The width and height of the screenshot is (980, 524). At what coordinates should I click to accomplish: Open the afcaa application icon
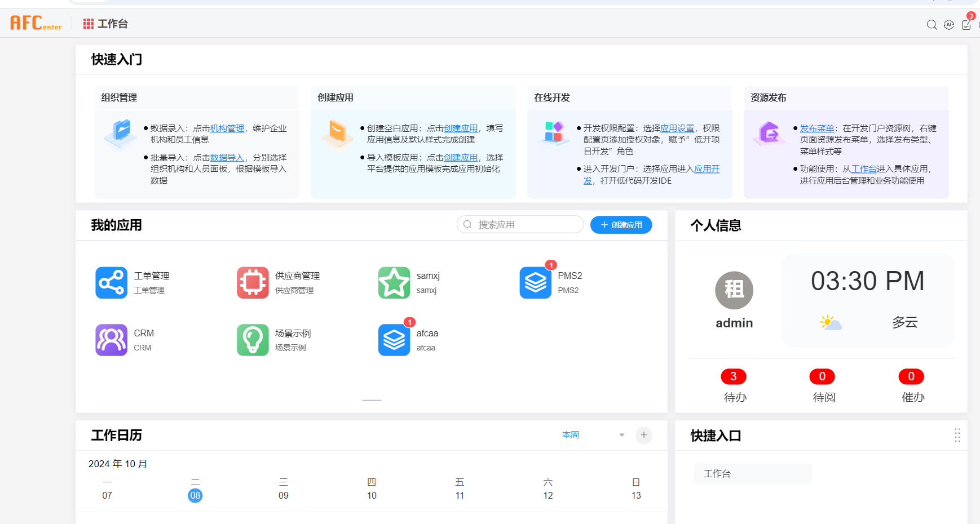point(394,340)
